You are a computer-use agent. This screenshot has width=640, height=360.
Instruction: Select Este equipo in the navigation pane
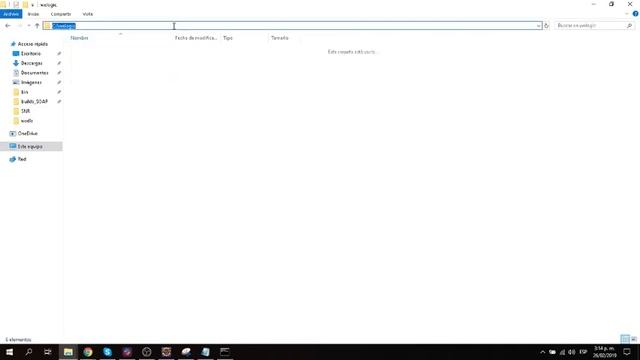[30, 147]
